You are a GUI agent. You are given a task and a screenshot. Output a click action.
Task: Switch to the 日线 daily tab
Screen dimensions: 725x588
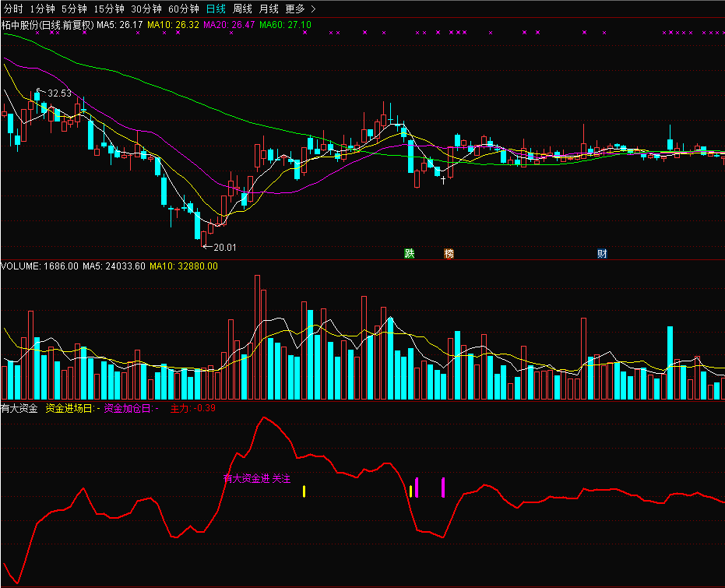tap(216, 9)
